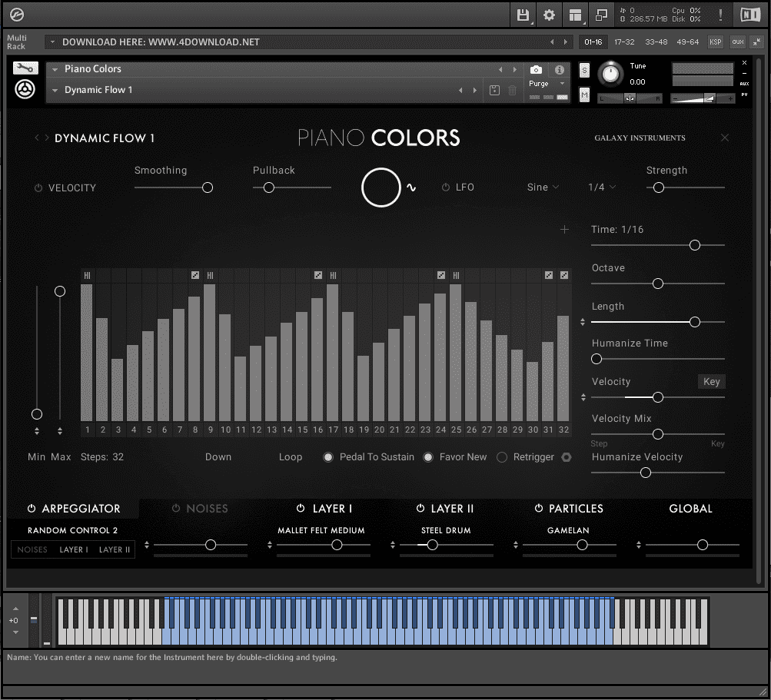Go to previous preset with left chevron
The width and height of the screenshot is (771, 700).
pyautogui.click(x=37, y=138)
